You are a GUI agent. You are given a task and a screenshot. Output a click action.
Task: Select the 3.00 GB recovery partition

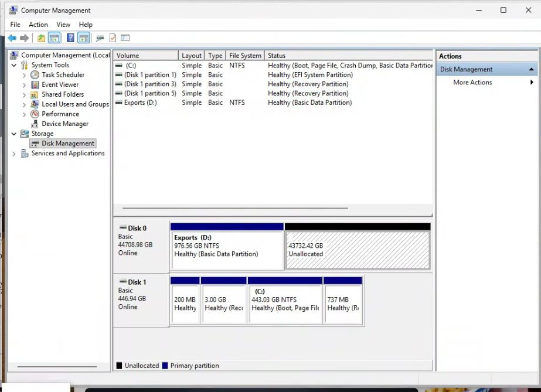click(223, 301)
